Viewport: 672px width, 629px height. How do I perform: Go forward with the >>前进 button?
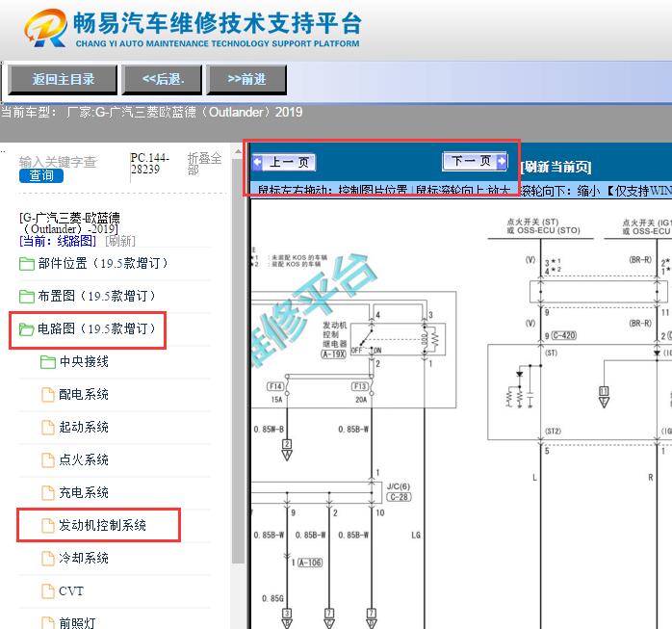pyautogui.click(x=246, y=80)
